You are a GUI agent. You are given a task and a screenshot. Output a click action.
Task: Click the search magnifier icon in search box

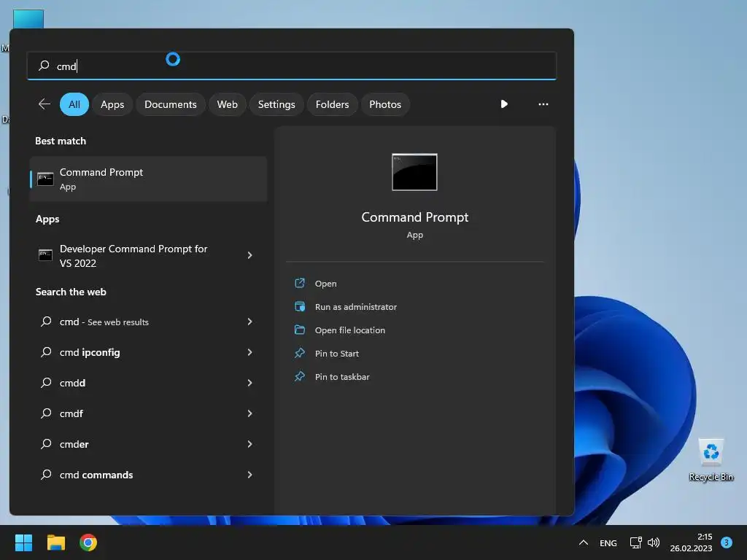click(x=44, y=65)
